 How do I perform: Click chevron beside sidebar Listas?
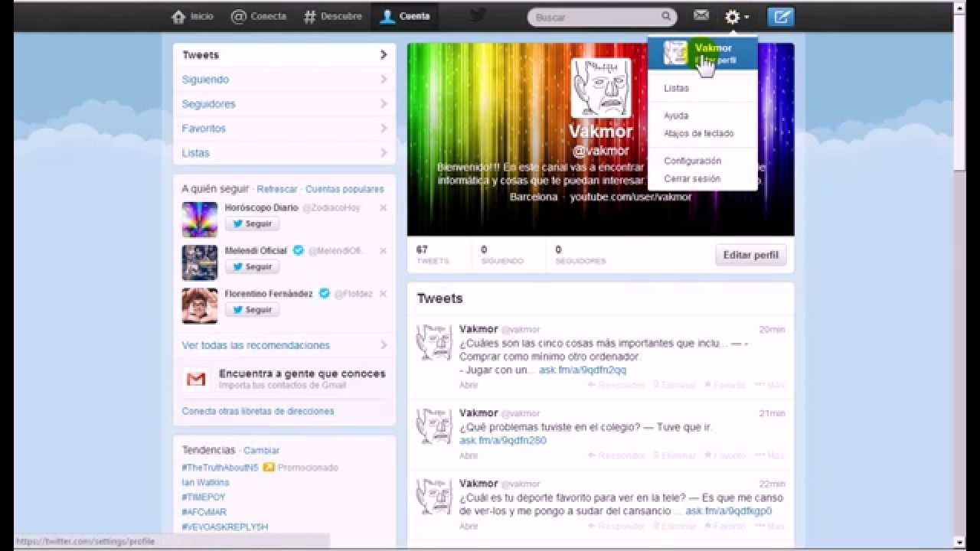384,153
